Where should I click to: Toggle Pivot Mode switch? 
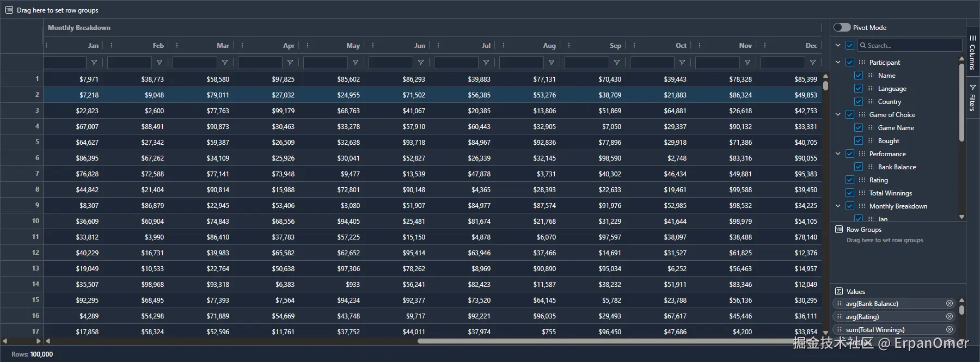842,27
